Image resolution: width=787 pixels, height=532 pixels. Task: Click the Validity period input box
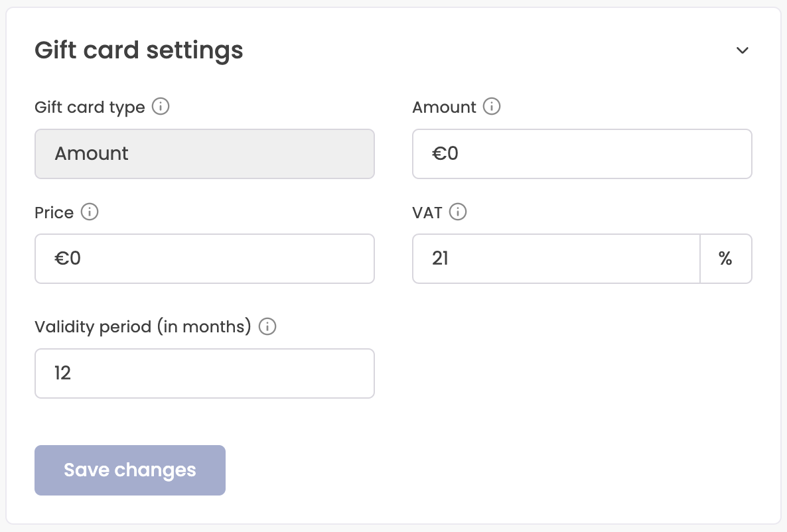(x=204, y=373)
